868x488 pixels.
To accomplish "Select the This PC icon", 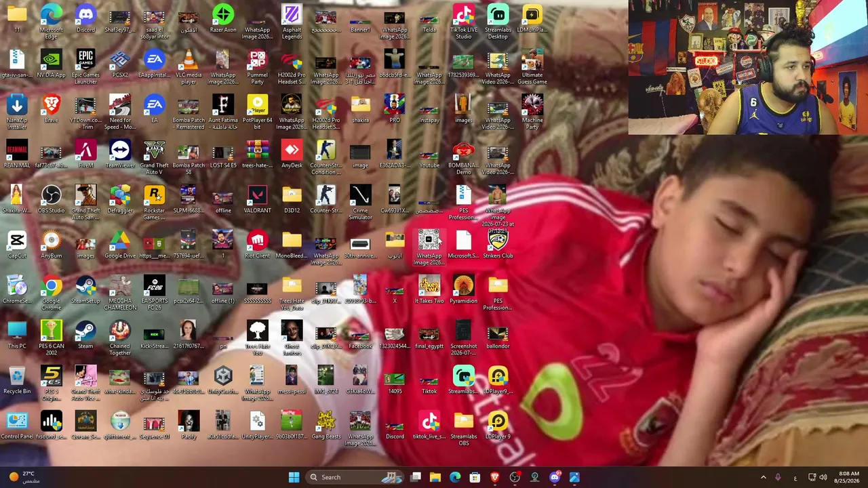I will 17,335.
